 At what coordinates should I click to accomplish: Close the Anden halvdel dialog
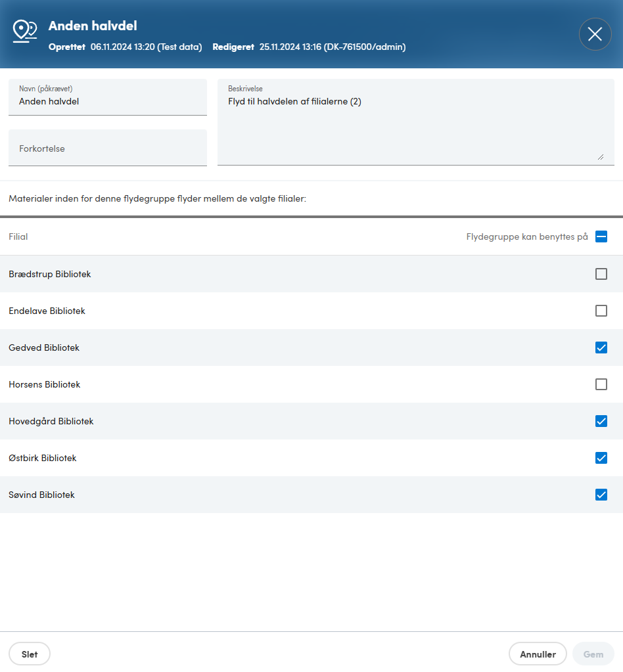click(595, 34)
